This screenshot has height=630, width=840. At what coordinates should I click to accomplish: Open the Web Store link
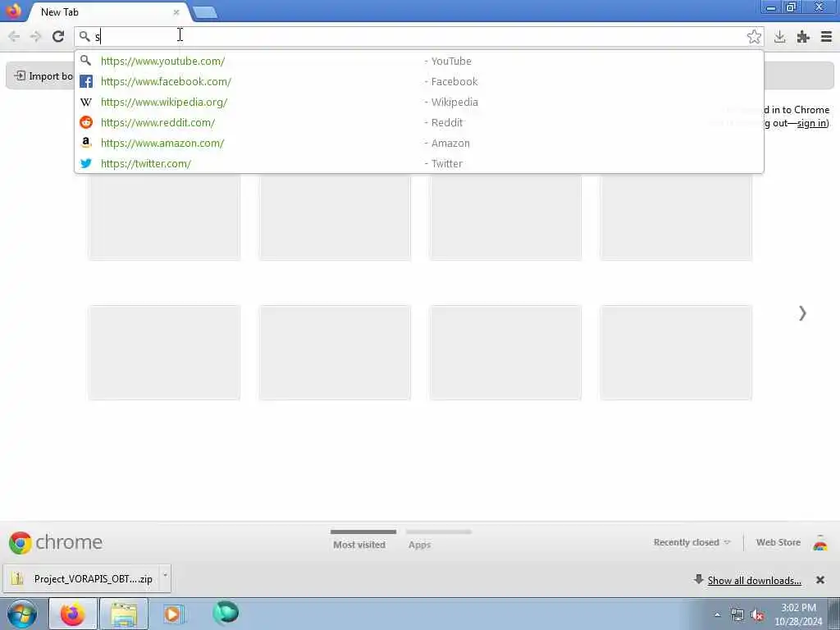778,542
